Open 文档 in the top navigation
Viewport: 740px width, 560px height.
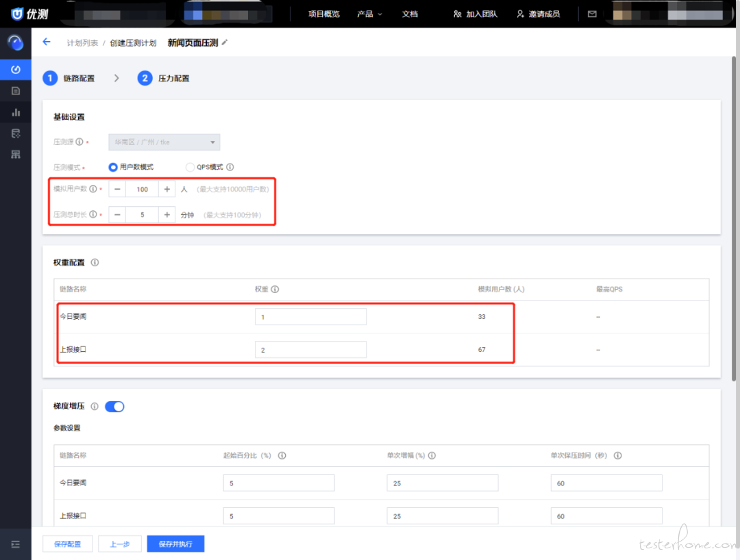pyautogui.click(x=410, y=14)
